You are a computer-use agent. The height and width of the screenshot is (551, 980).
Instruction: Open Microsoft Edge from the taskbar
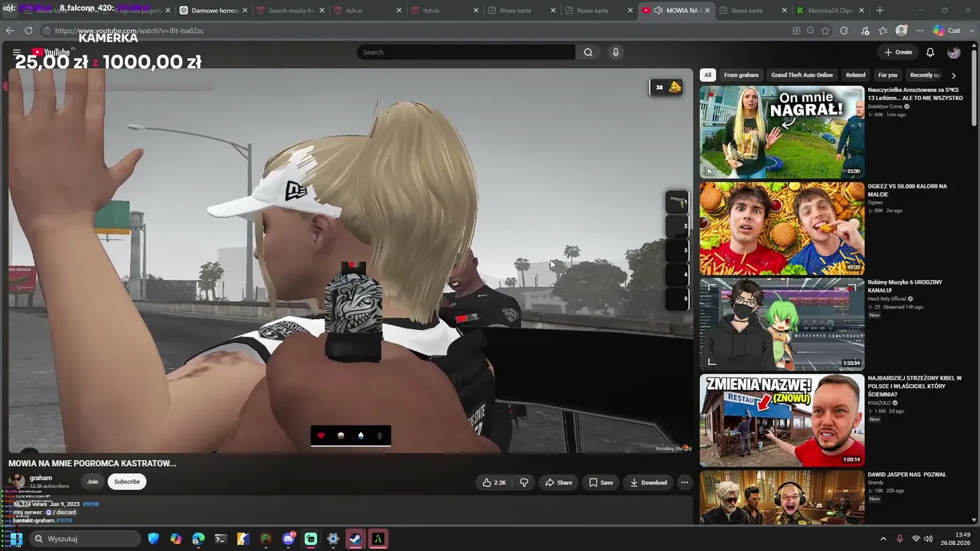(198, 539)
